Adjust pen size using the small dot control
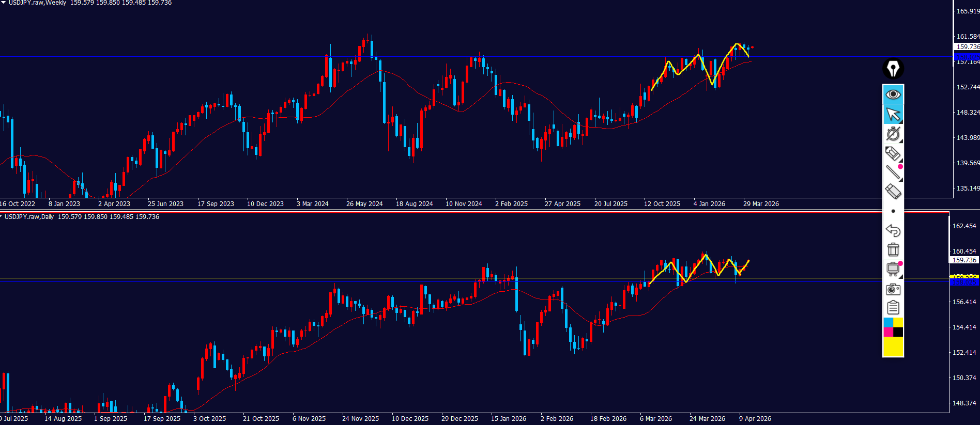The image size is (980, 425). (x=893, y=211)
